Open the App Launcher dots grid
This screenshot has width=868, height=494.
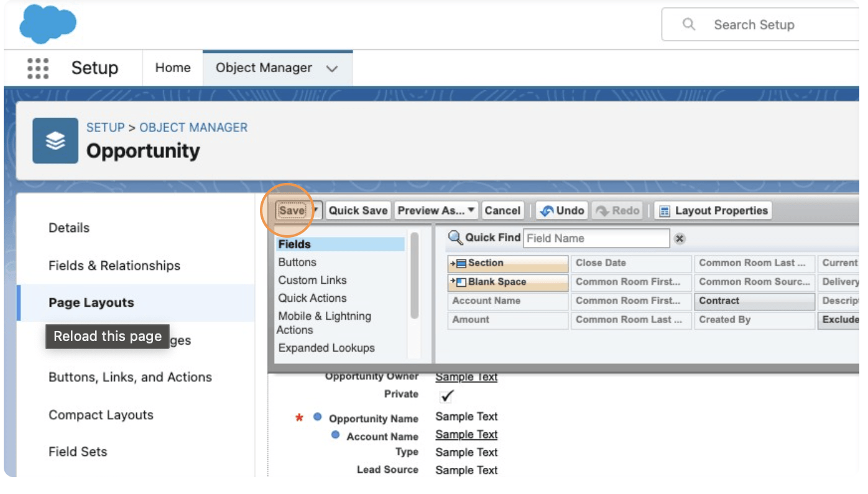click(38, 68)
